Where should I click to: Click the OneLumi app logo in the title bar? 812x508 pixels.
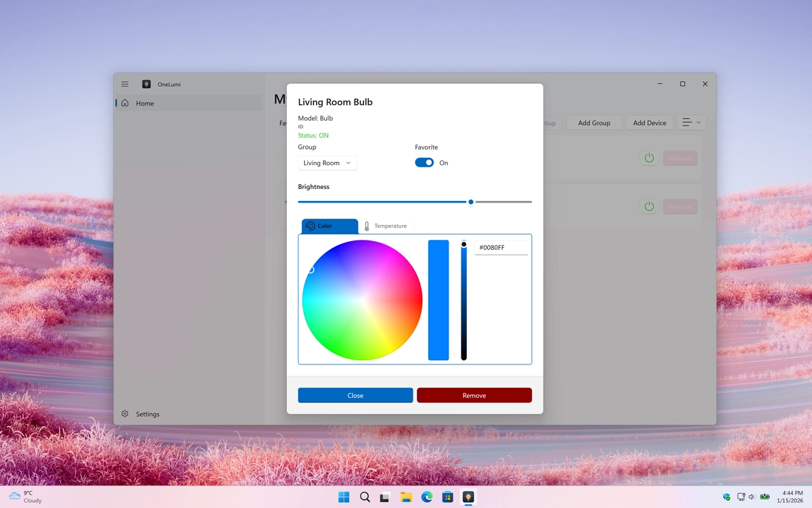pos(147,84)
